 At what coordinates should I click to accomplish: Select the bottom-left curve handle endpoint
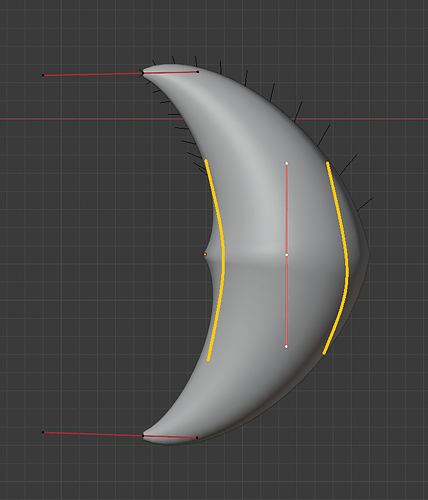click(43, 432)
